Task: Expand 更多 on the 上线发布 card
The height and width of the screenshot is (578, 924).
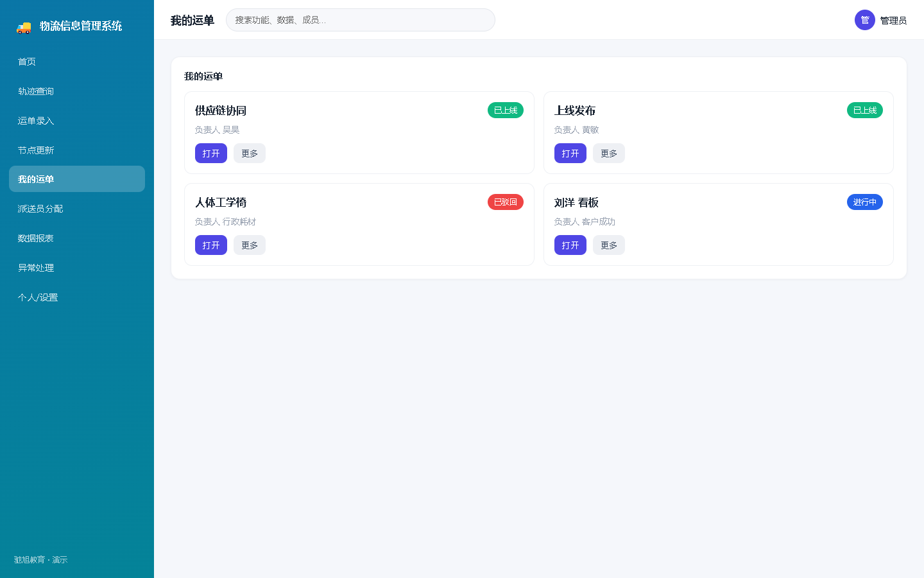Action: pos(609,153)
